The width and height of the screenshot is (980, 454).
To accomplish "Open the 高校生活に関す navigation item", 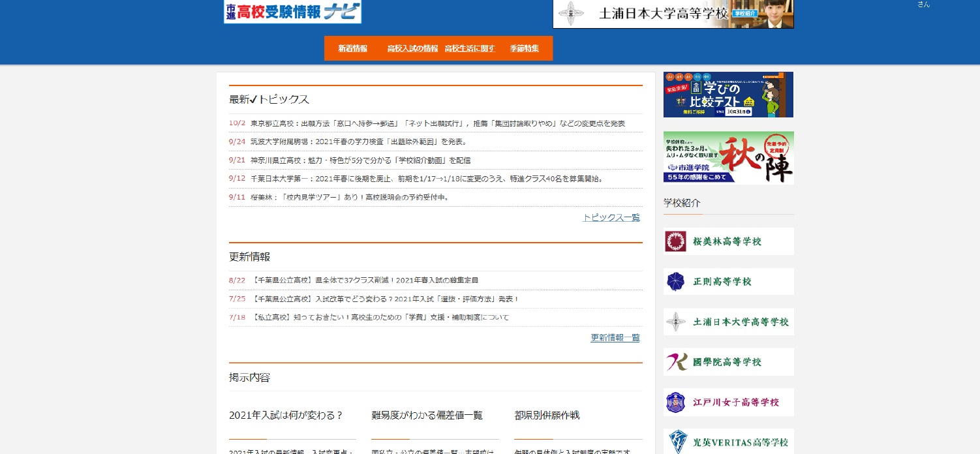I will point(470,48).
